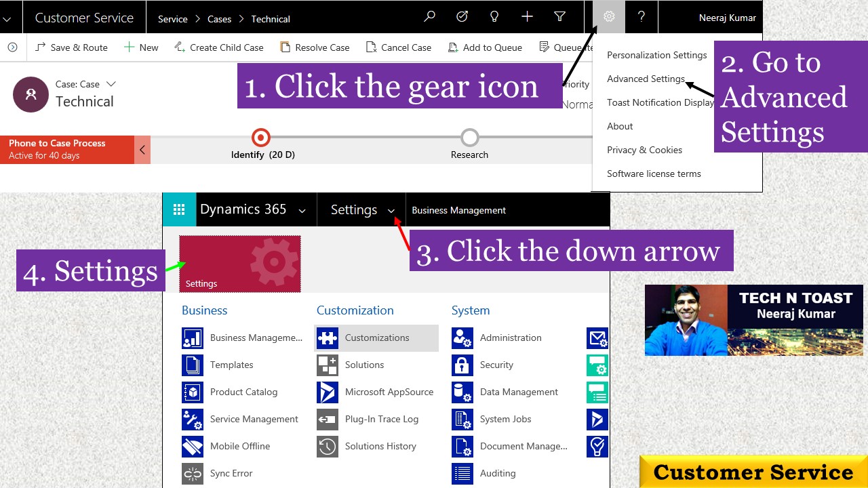This screenshot has width=868, height=488.
Task: Click the red Settings tile
Action: [x=240, y=264]
